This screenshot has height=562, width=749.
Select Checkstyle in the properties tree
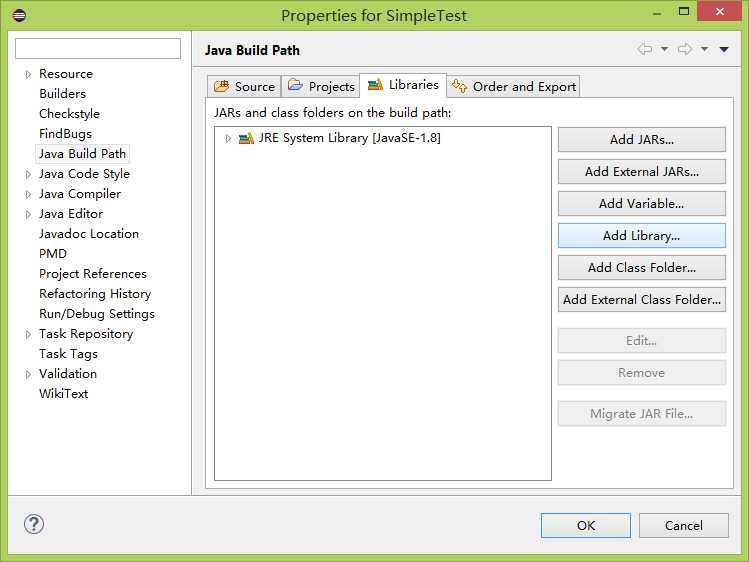(x=70, y=114)
